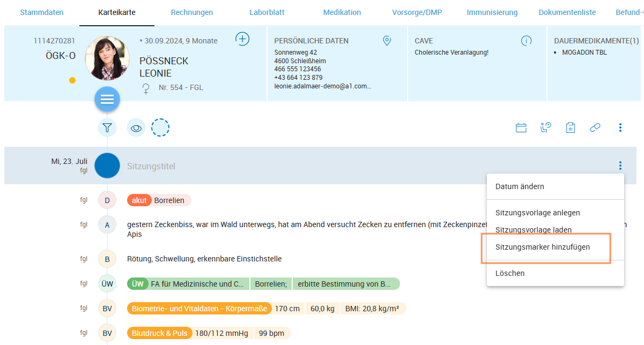The image size is (644, 345).
Task: Open the waiting-time icon showing person with clock
Action: click(545, 127)
